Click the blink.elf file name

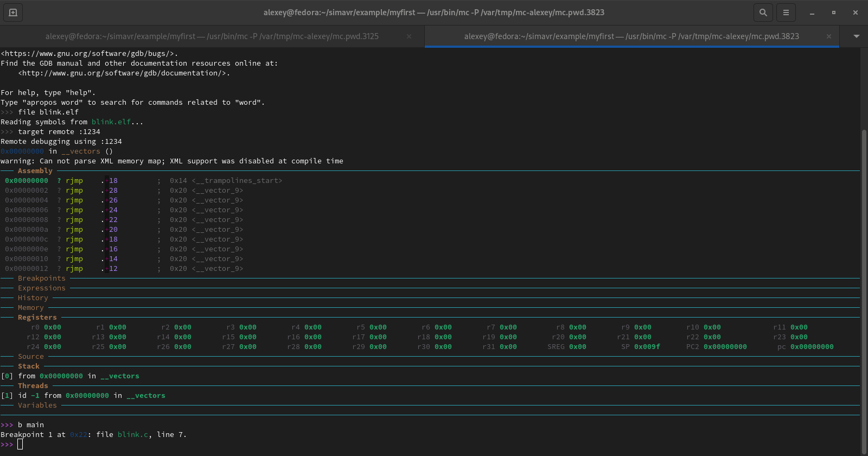[x=111, y=122]
